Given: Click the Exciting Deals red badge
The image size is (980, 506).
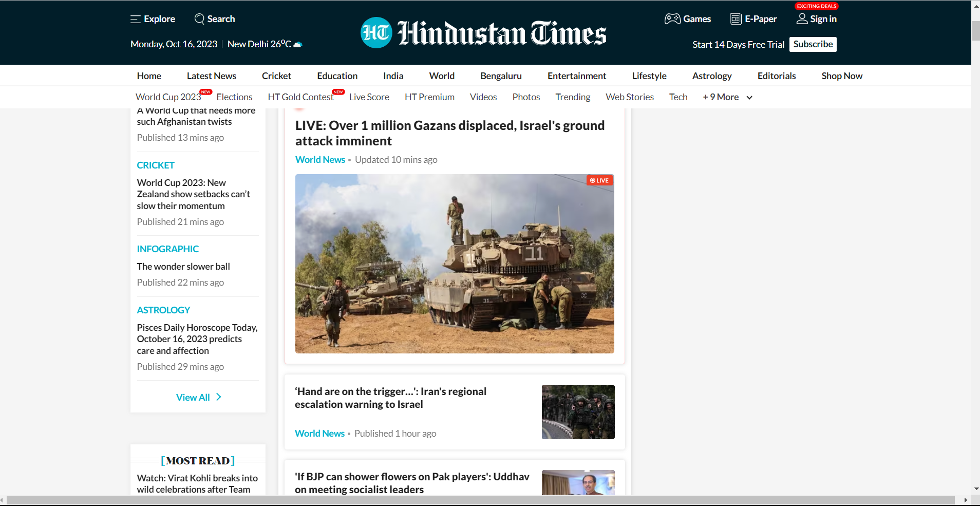Looking at the screenshot, I should (817, 6).
